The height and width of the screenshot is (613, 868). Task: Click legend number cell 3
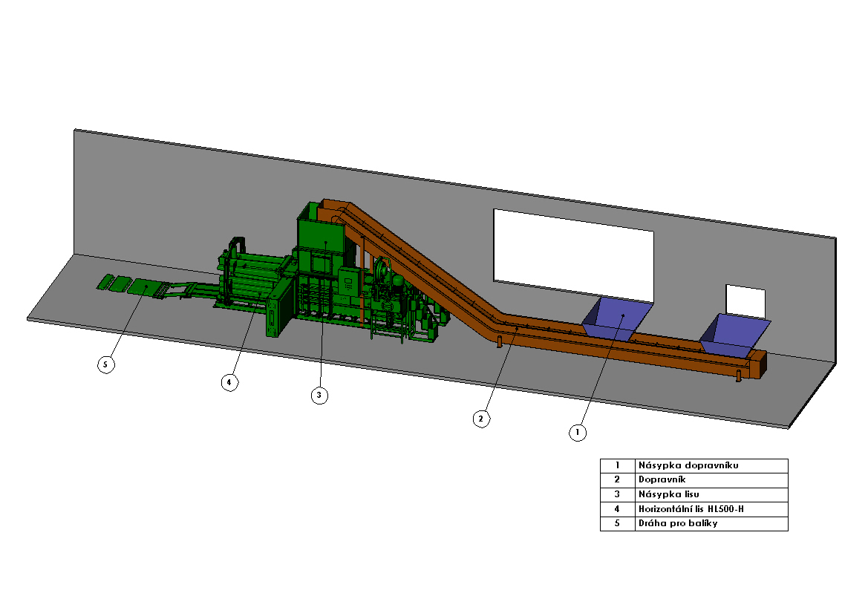point(617,494)
